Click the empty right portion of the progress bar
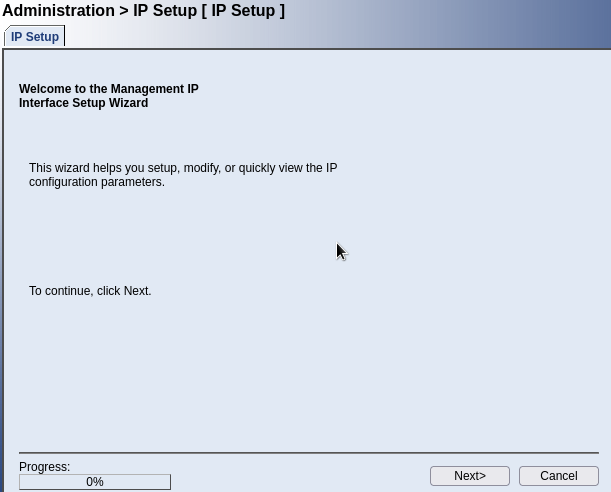 click(x=136, y=482)
